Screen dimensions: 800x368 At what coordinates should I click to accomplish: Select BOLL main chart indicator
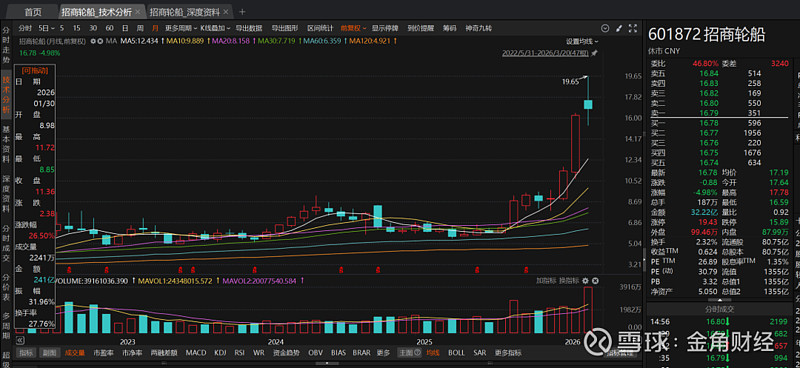click(x=456, y=353)
